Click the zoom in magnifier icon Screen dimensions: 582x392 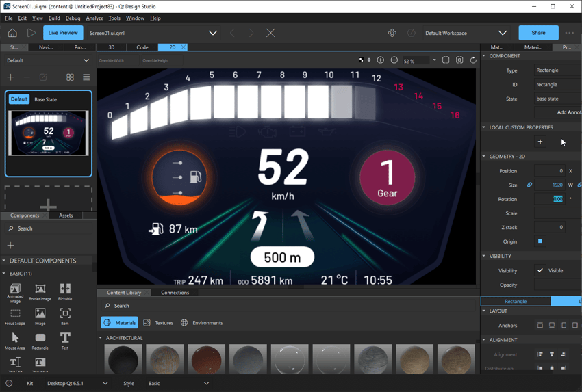(381, 60)
